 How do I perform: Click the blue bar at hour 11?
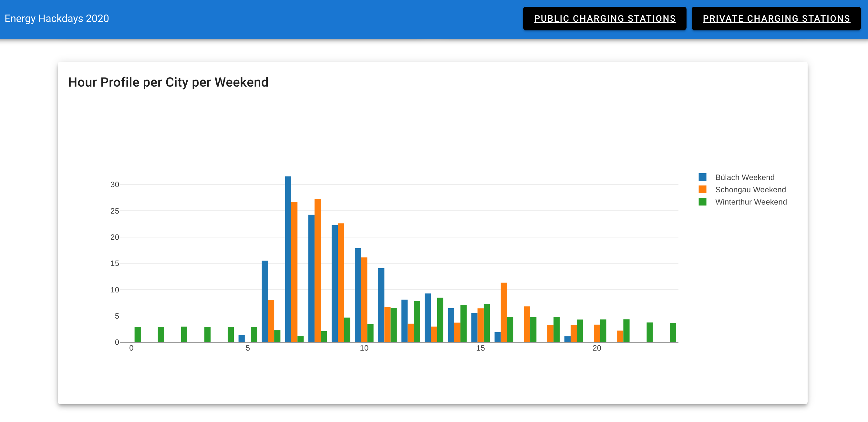[381, 305]
